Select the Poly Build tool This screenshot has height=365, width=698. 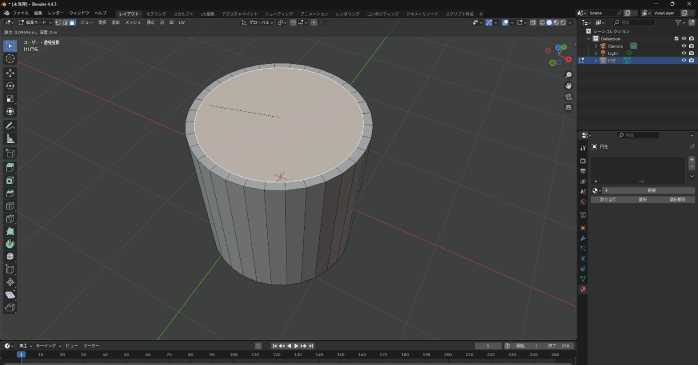coord(10,231)
